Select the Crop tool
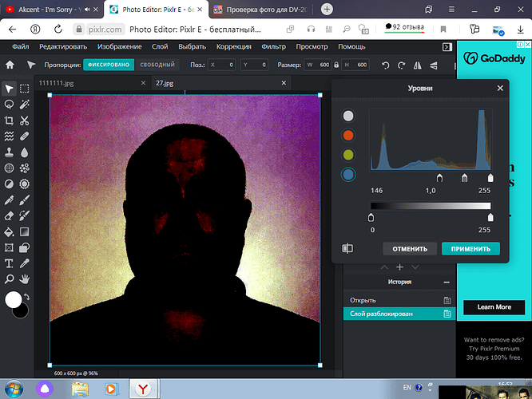 (x=9, y=120)
